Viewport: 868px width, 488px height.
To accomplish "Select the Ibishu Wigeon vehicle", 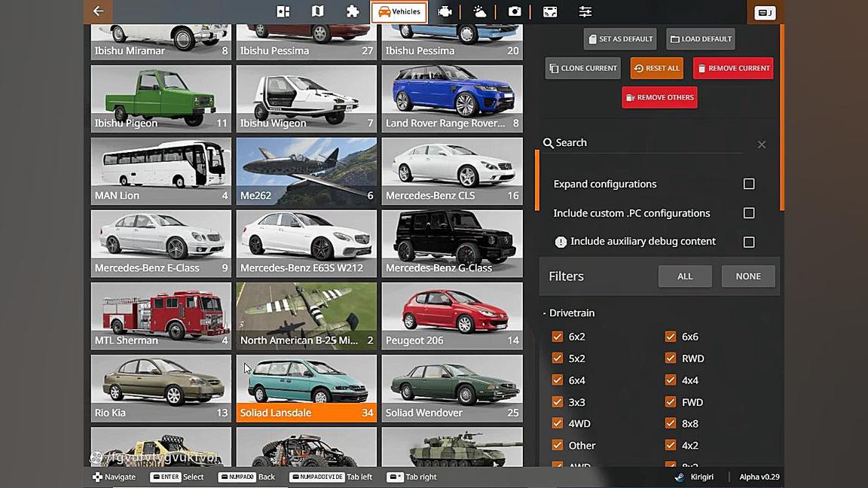I will [x=307, y=99].
